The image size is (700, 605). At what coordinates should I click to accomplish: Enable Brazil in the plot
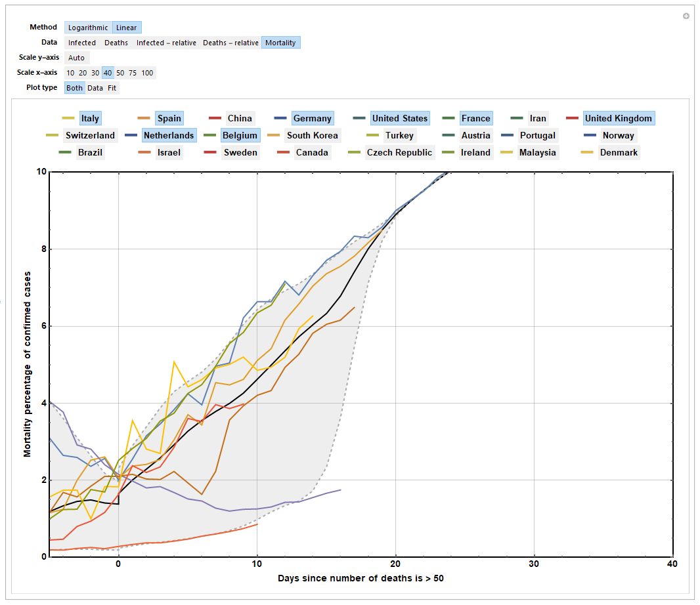[x=90, y=153]
